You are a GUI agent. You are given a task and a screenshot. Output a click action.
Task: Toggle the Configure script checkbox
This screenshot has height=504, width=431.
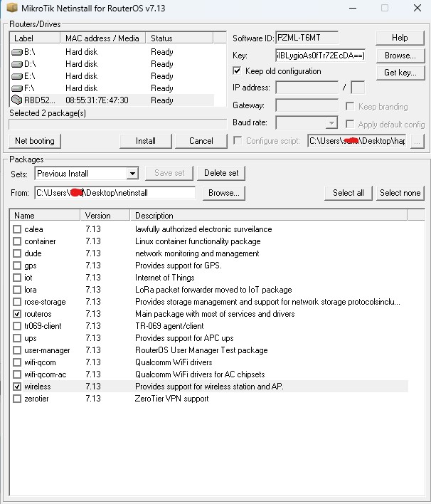238,140
